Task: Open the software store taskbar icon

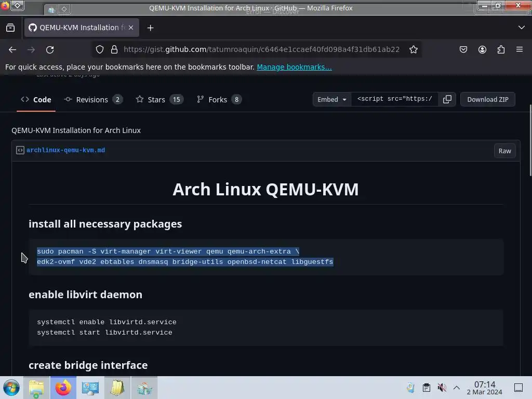Action: pos(144,388)
